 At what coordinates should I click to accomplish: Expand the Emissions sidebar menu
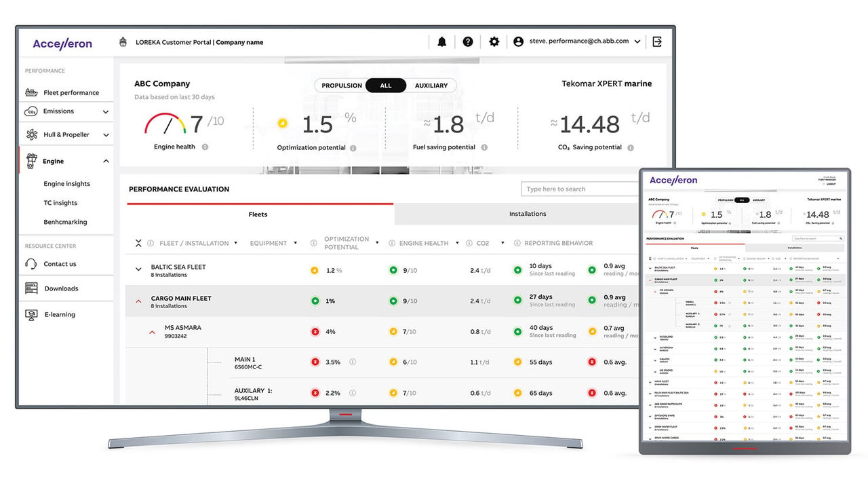tap(106, 112)
